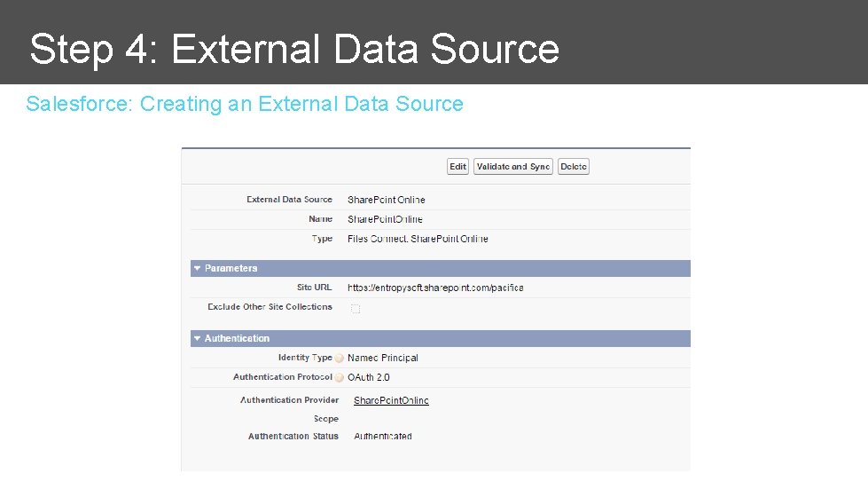
Task: Click the Edit button
Action: click(x=457, y=167)
